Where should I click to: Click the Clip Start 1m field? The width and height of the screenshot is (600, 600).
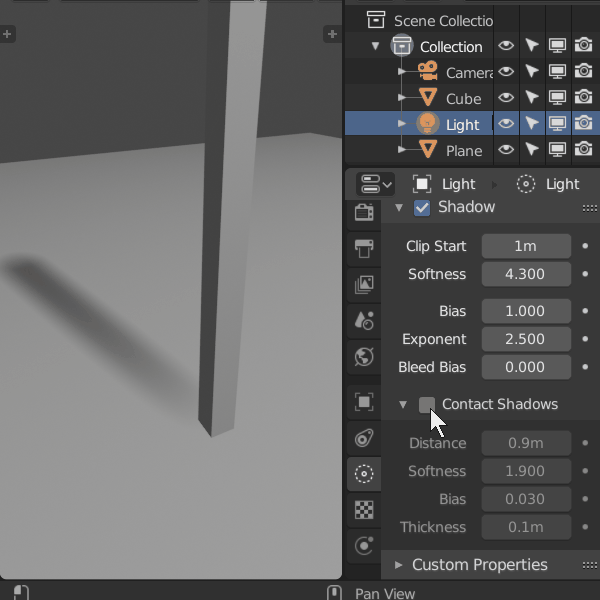526,246
